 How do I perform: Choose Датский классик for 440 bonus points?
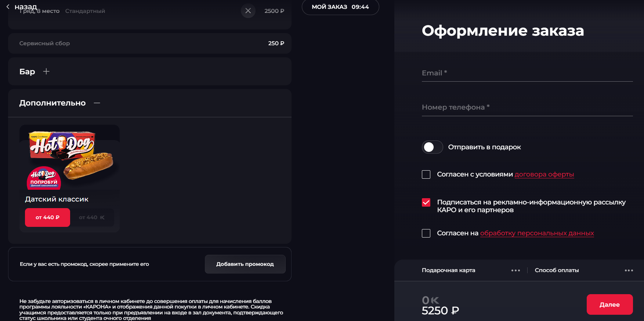92,217
